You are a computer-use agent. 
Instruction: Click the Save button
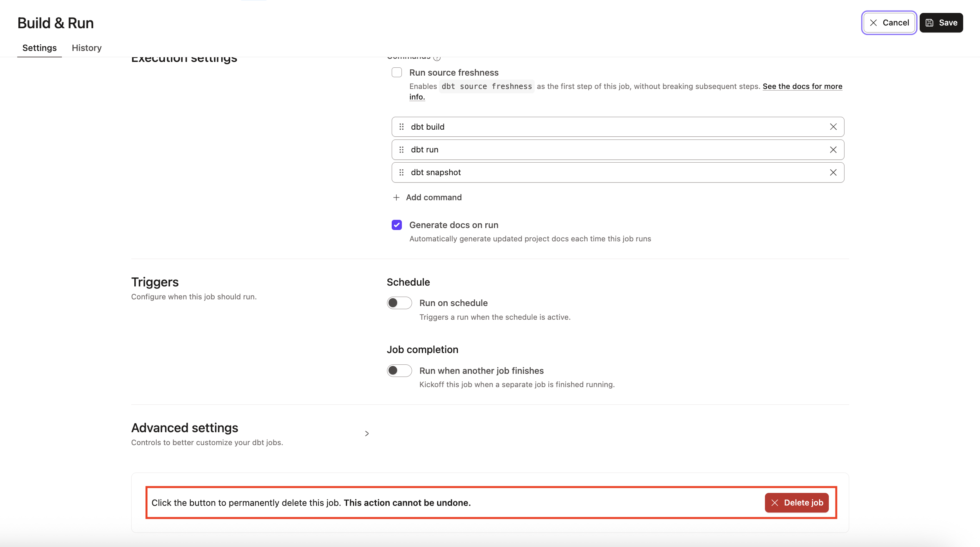tap(941, 23)
